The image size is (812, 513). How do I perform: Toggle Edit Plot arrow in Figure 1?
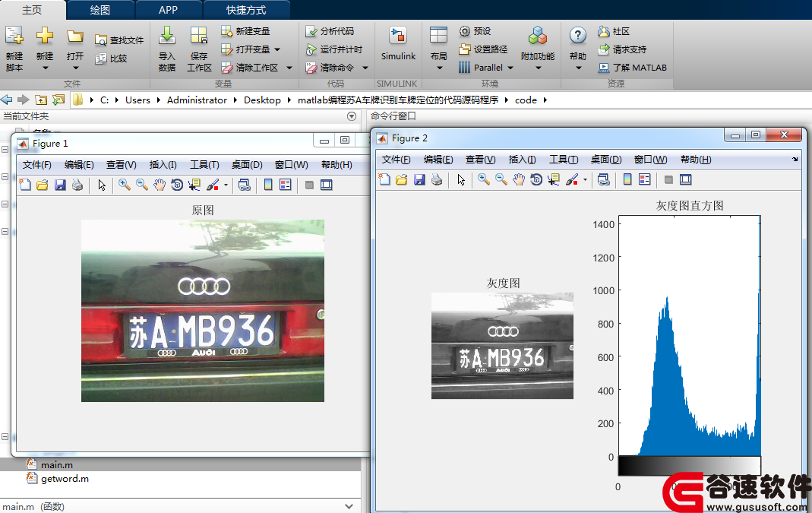tap(102, 185)
